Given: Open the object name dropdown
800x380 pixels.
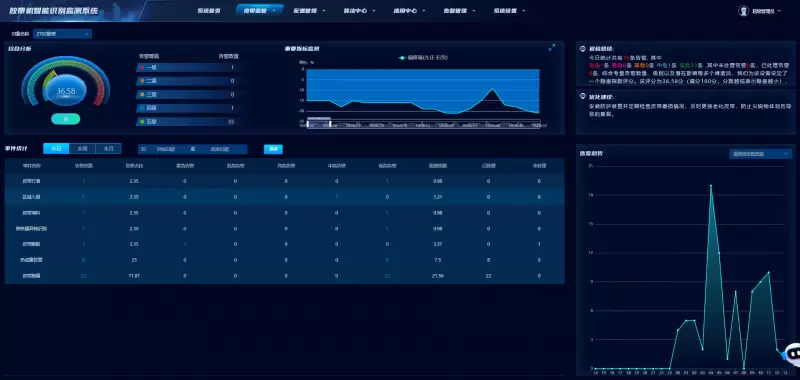Looking at the screenshot, I should 63,34.
